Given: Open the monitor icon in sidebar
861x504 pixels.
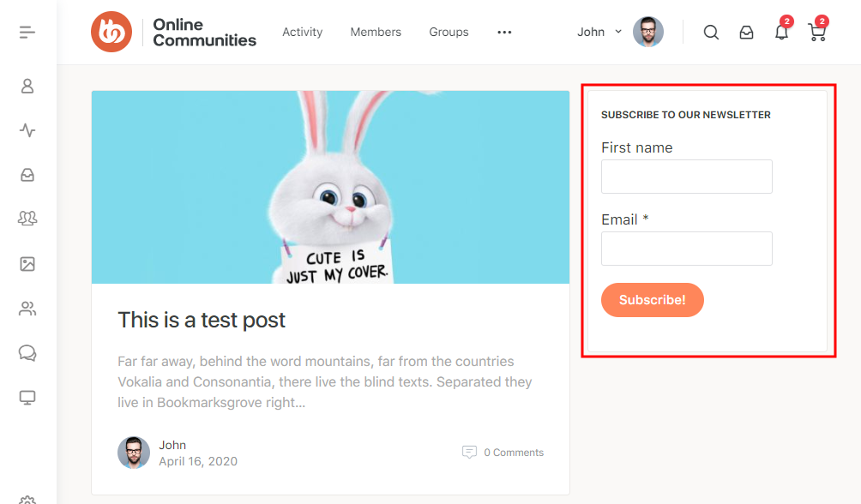Looking at the screenshot, I should click(x=27, y=398).
